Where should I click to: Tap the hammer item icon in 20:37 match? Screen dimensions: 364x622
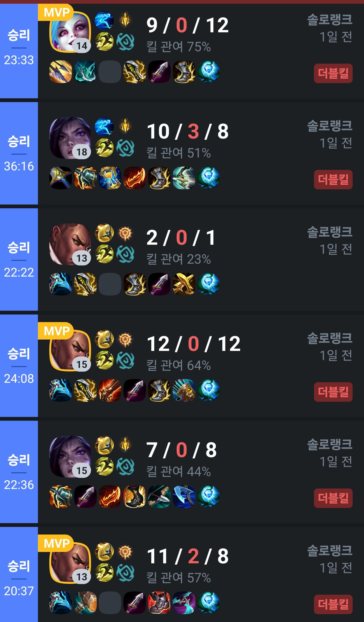pyautogui.click(x=85, y=603)
